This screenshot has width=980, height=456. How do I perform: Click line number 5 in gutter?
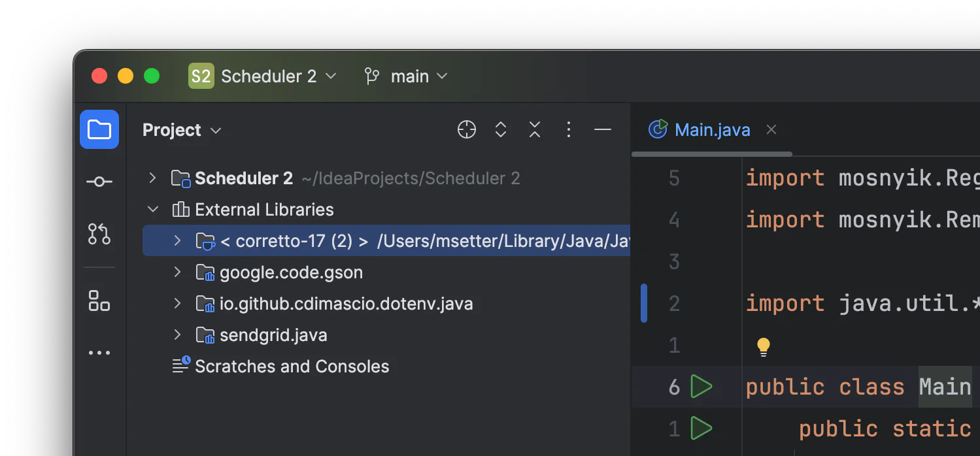[x=674, y=178]
